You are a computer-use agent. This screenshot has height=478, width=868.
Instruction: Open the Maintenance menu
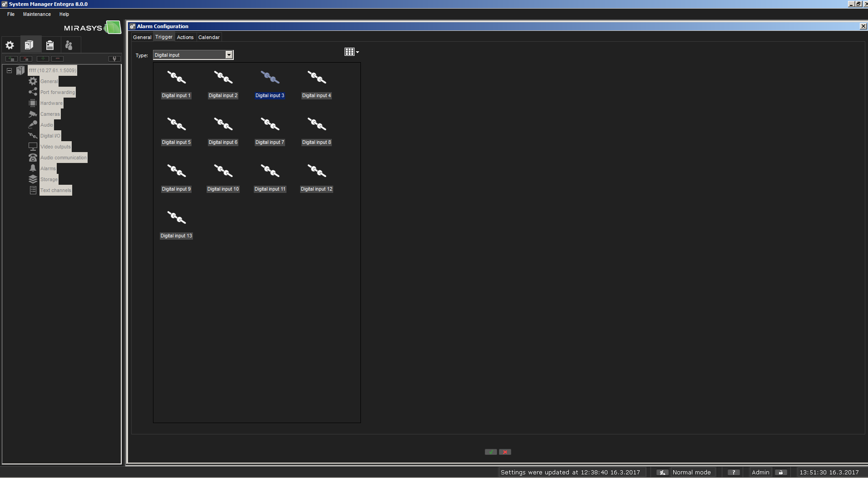coord(37,14)
